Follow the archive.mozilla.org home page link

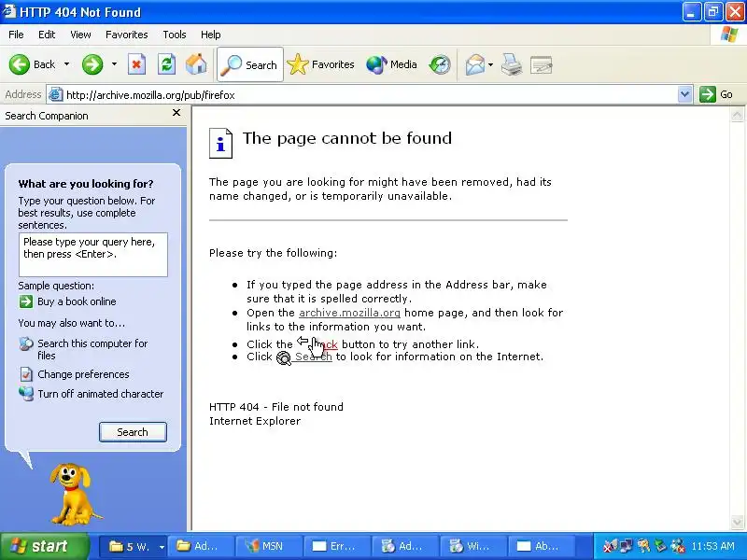click(349, 313)
